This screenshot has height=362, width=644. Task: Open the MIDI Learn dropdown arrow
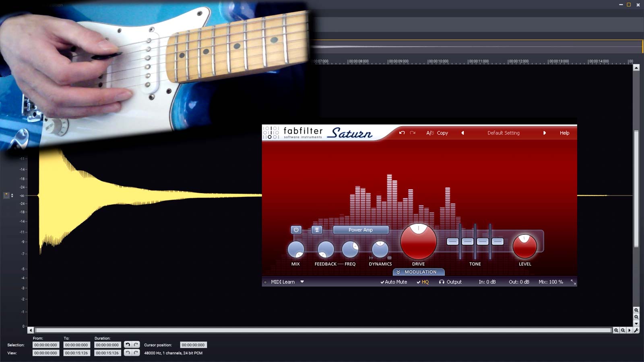pyautogui.click(x=302, y=282)
